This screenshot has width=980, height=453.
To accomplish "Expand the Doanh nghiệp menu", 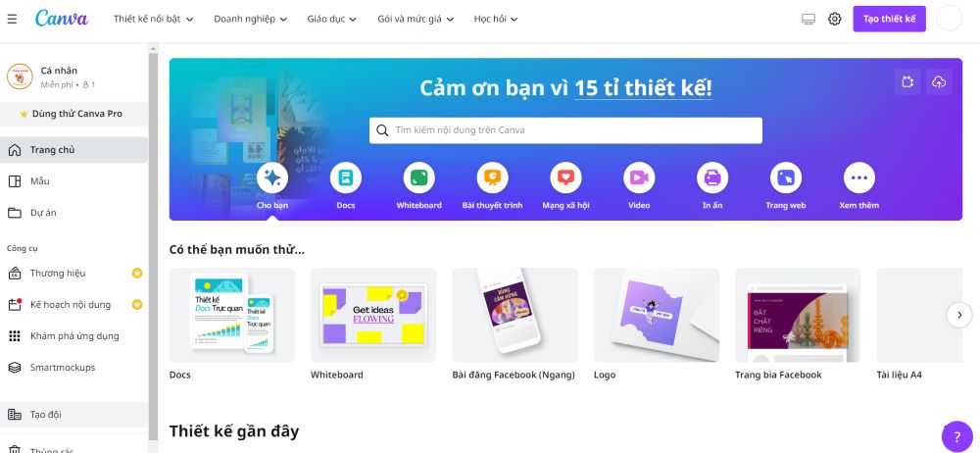I will [x=251, y=19].
